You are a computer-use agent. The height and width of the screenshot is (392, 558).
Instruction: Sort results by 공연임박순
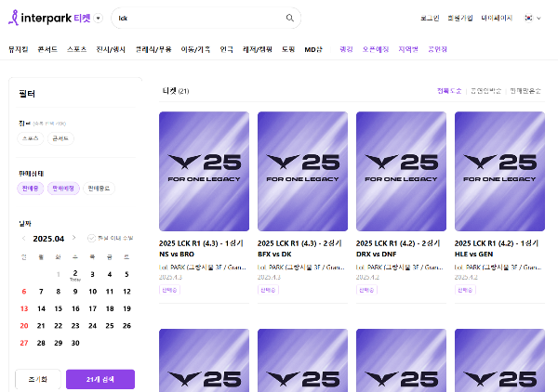[x=485, y=91]
